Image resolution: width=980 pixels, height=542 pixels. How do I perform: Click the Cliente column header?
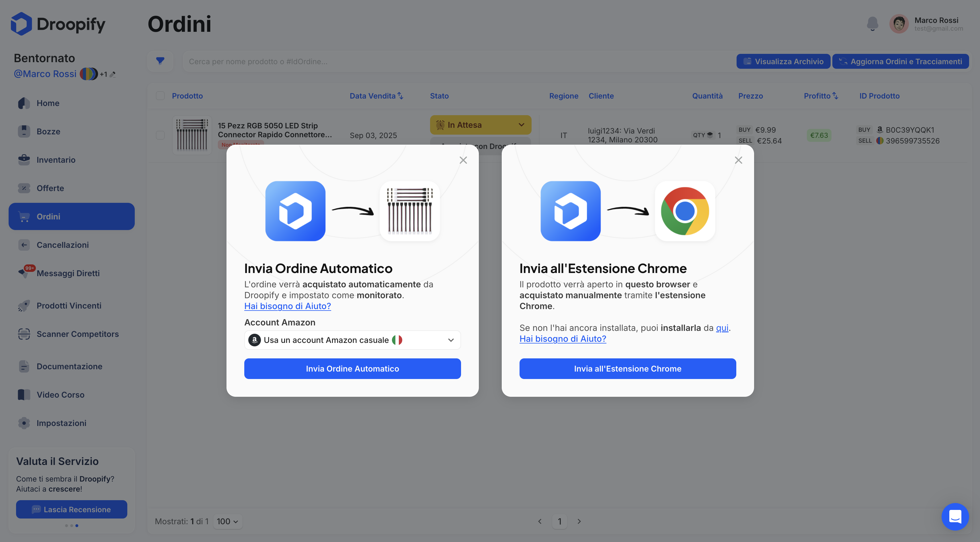pos(601,96)
